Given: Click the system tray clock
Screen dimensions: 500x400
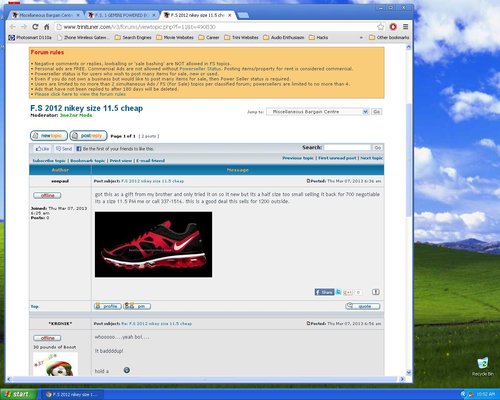Looking at the screenshot, I should [485, 395].
